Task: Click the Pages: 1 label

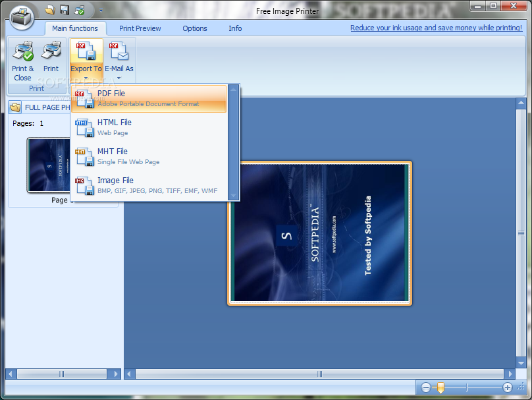Action: (x=28, y=123)
